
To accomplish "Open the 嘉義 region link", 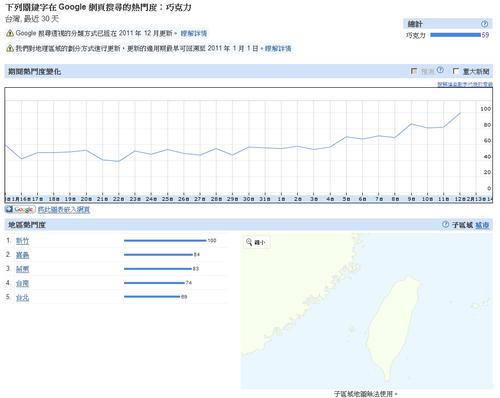I will (x=23, y=255).
